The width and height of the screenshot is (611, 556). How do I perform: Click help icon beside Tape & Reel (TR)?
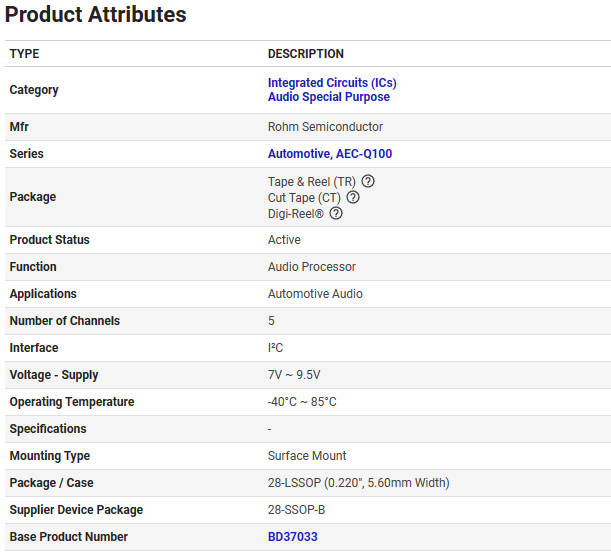pos(368,181)
